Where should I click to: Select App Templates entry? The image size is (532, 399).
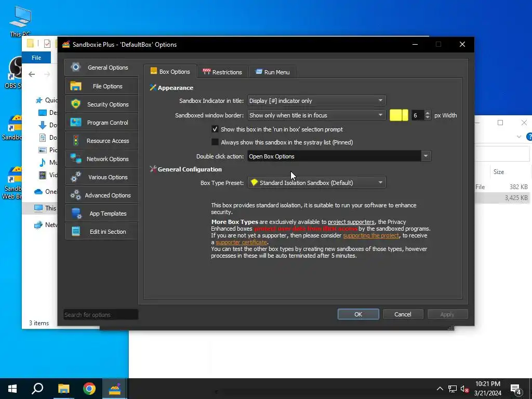(x=101, y=214)
